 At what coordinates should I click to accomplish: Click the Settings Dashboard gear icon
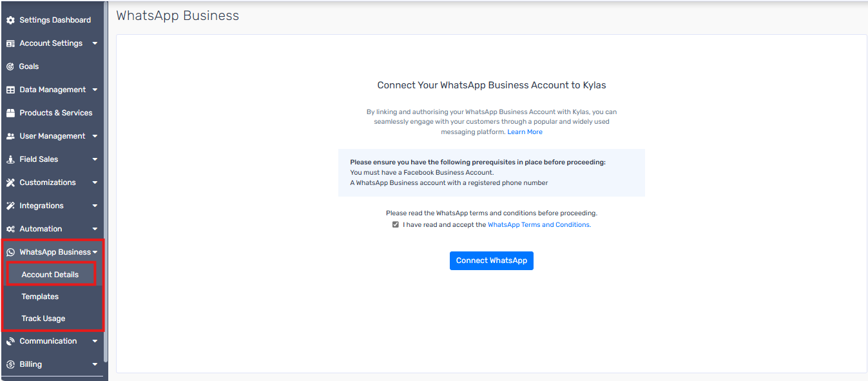[x=10, y=20]
